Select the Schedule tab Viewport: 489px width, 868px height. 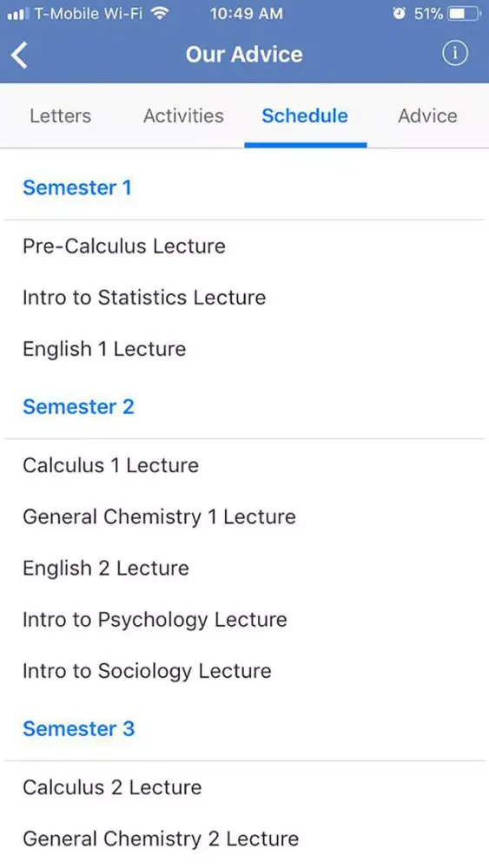(305, 115)
